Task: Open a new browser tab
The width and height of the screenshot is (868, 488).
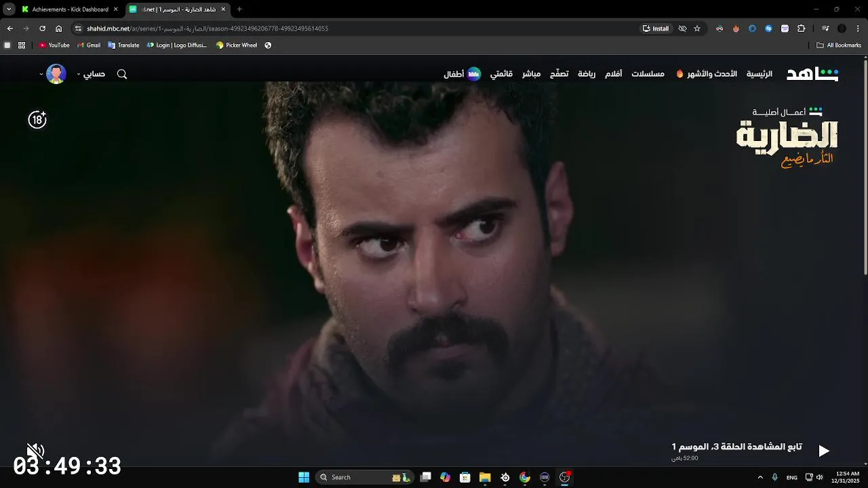Action: tap(239, 9)
